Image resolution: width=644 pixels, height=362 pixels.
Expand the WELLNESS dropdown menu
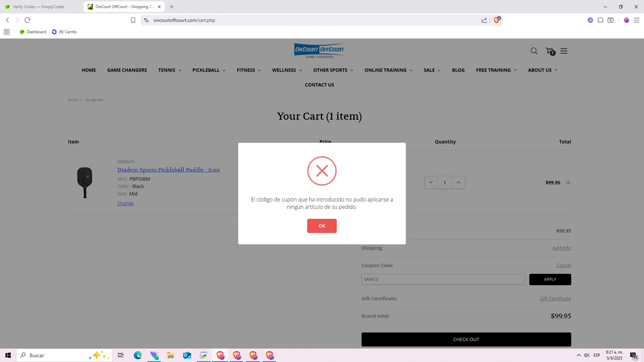point(287,70)
